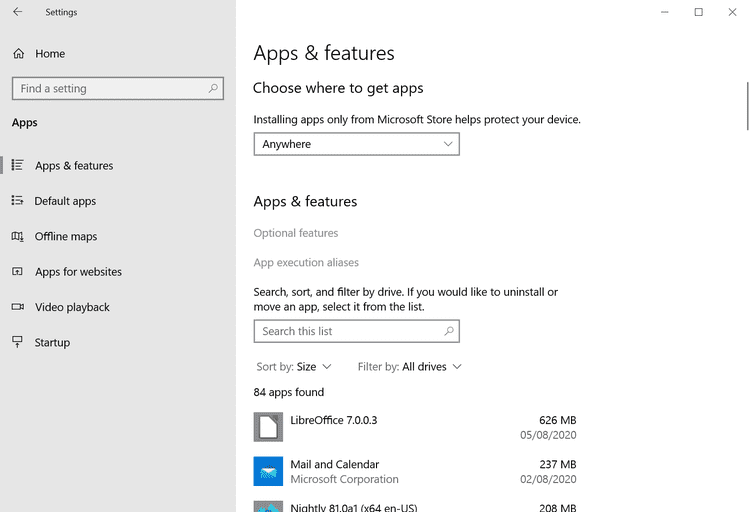The width and height of the screenshot is (750, 512).
Task: Select the Nightly 81.0a1 app entry
Action: (x=415, y=506)
